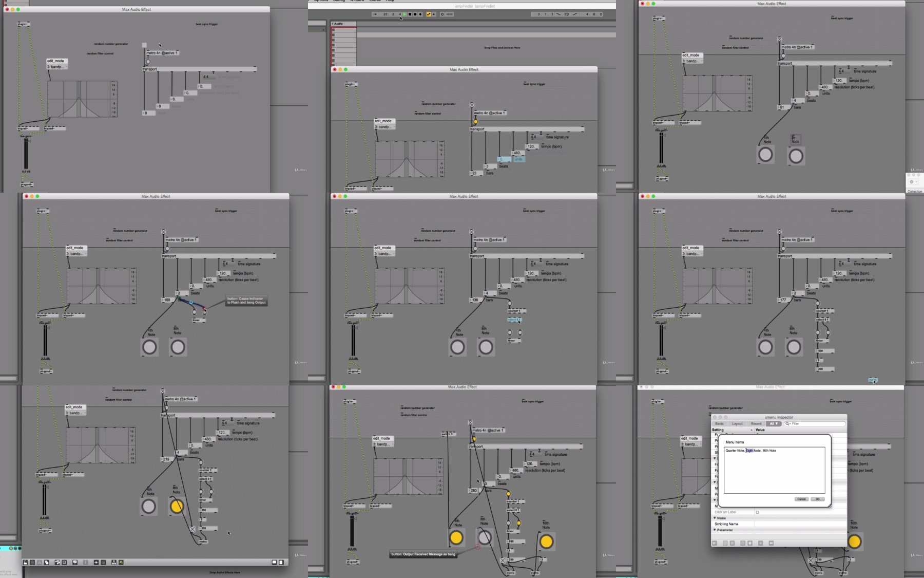Screen dimensions: 924x578
Task: Click the green Play button in Live's transport bar
Action: click(x=405, y=14)
